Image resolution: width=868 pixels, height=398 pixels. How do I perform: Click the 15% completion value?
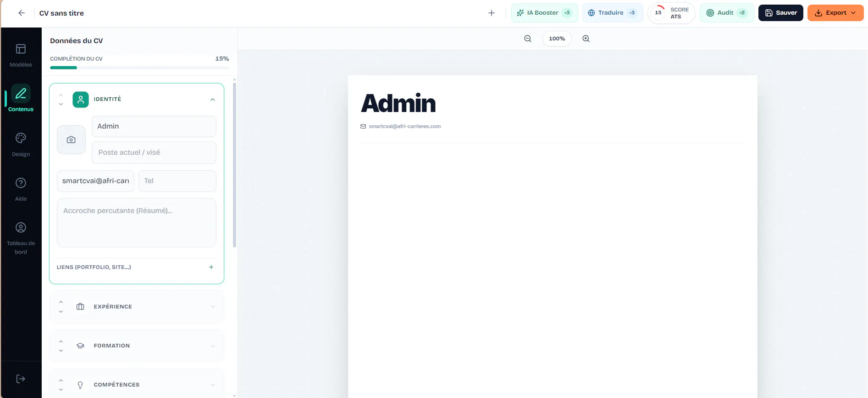(x=222, y=59)
